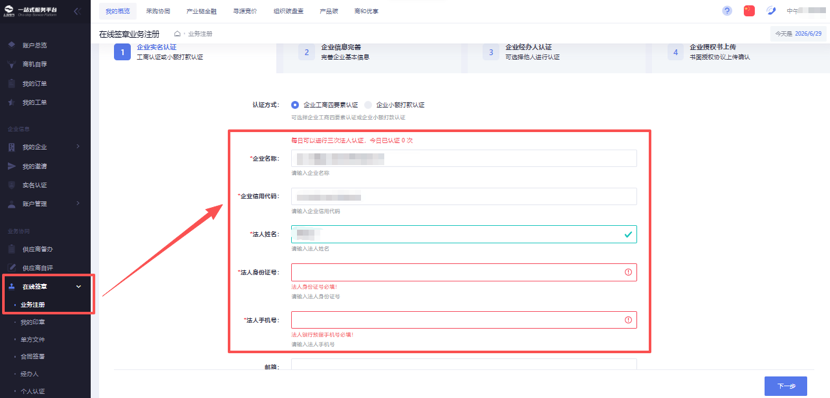Open the phone support icon

(x=771, y=11)
